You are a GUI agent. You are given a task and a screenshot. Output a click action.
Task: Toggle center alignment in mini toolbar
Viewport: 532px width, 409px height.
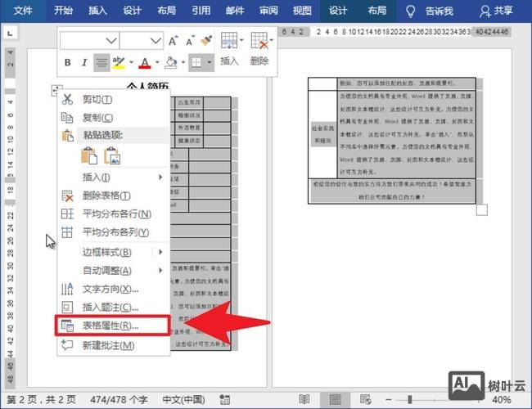tap(101, 62)
